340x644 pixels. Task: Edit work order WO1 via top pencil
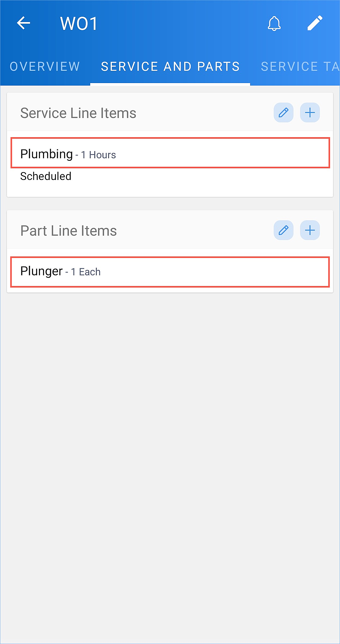pyautogui.click(x=315, y=23)
